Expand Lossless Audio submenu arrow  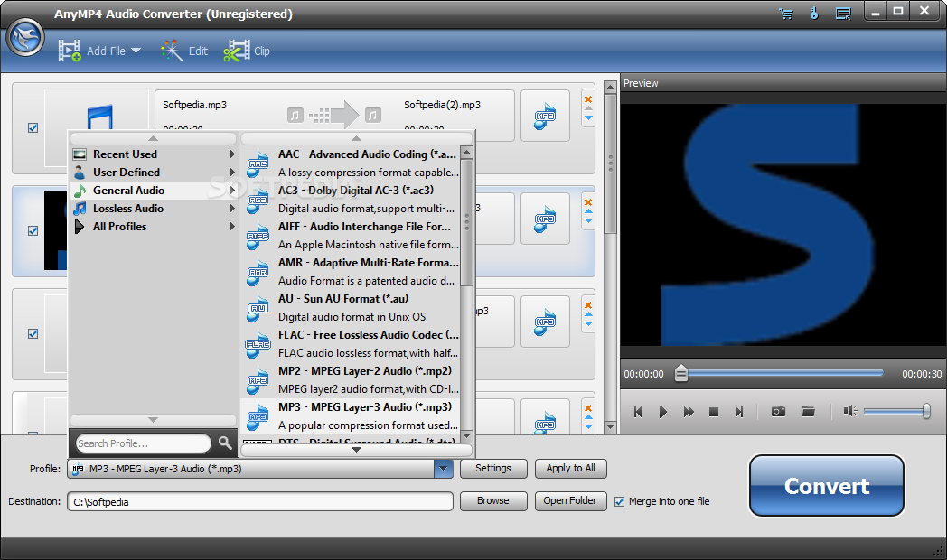tap(232, 209)
